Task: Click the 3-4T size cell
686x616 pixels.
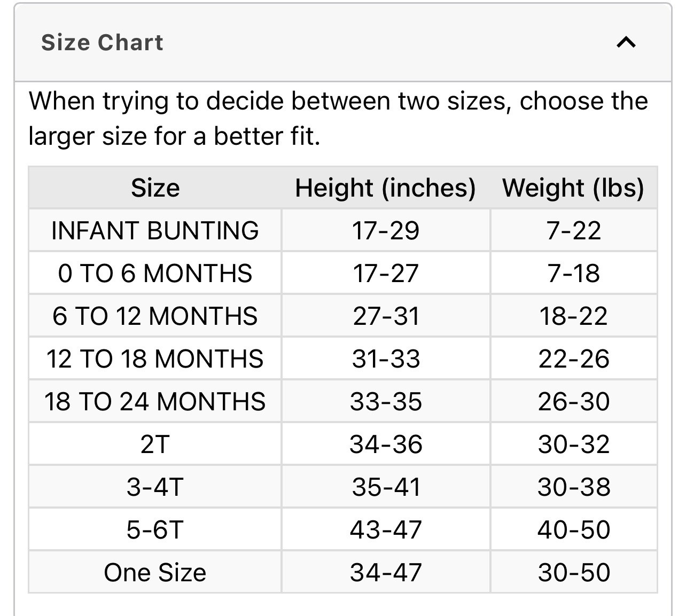Action: [x=155, y=487]
